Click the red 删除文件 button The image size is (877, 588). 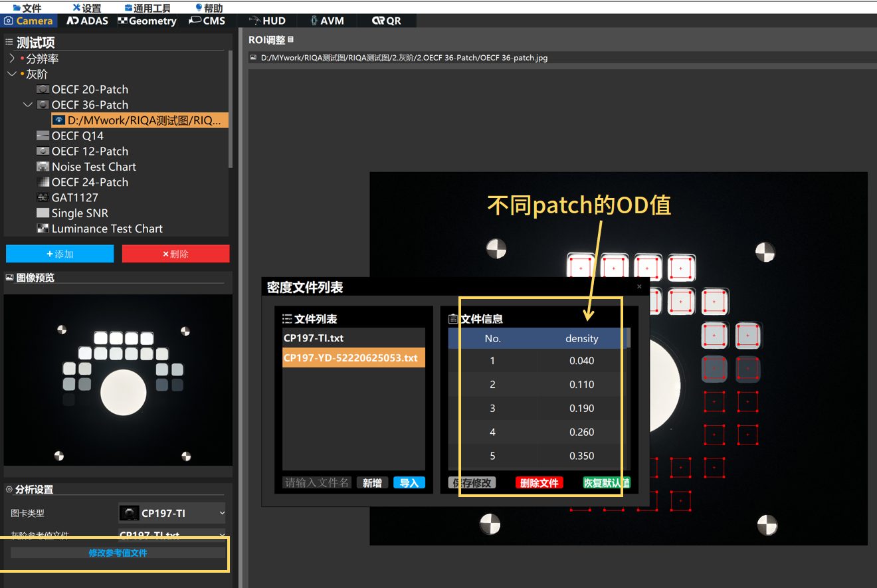pos(539,483)
